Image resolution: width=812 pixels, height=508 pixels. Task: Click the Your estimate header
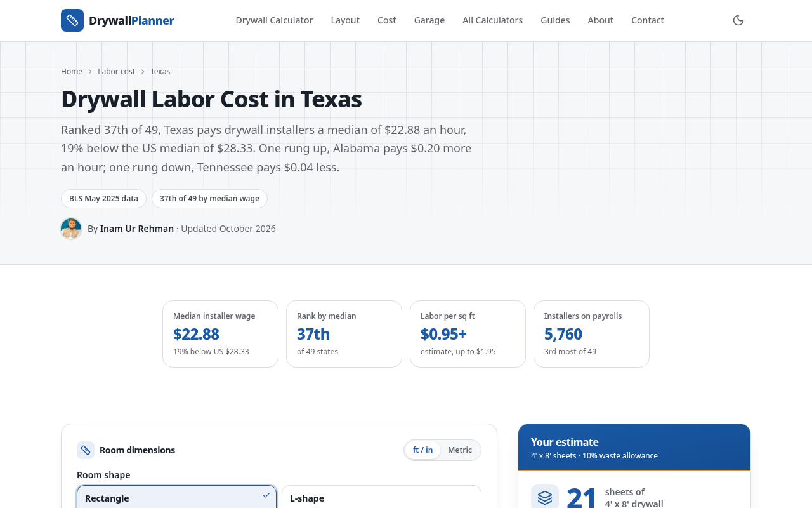pyautogui.click(x=634, y=448)
